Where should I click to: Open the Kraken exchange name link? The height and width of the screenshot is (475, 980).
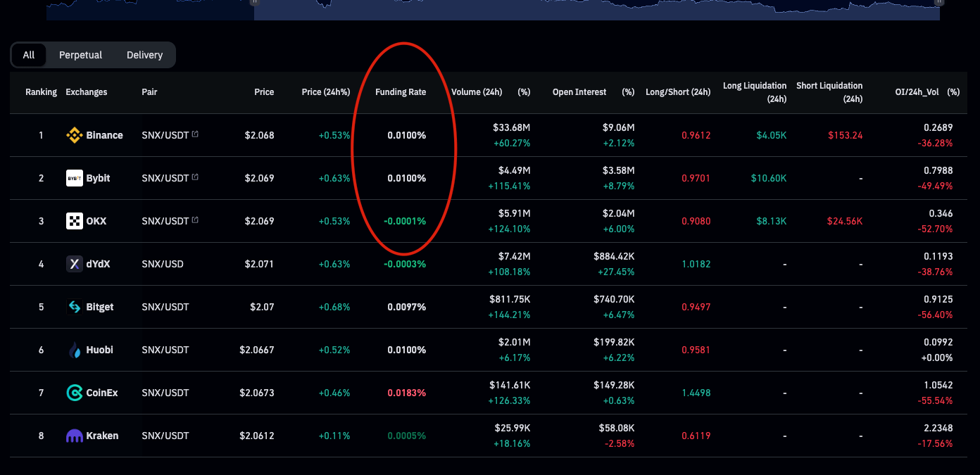coord(102,436)
